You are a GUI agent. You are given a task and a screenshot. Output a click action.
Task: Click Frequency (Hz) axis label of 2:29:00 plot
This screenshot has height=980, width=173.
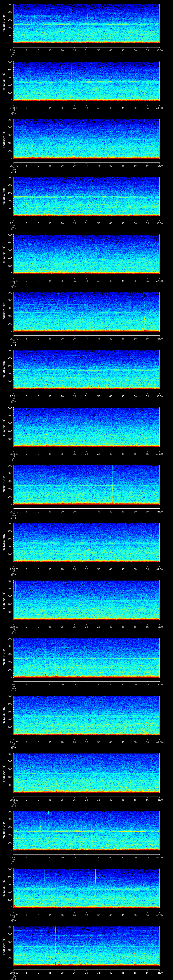pos(4,24)
